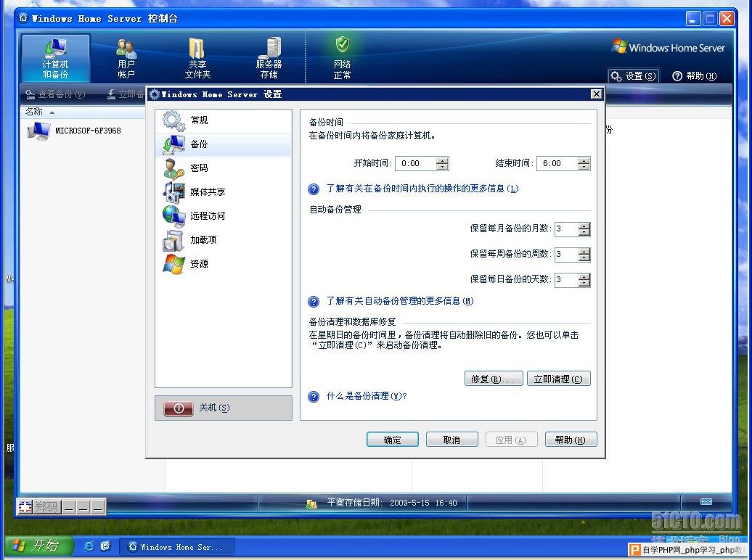Open the 开始 menu
Image resolution: width=752 pixels, height=560 pixels.
coord(38,545)
